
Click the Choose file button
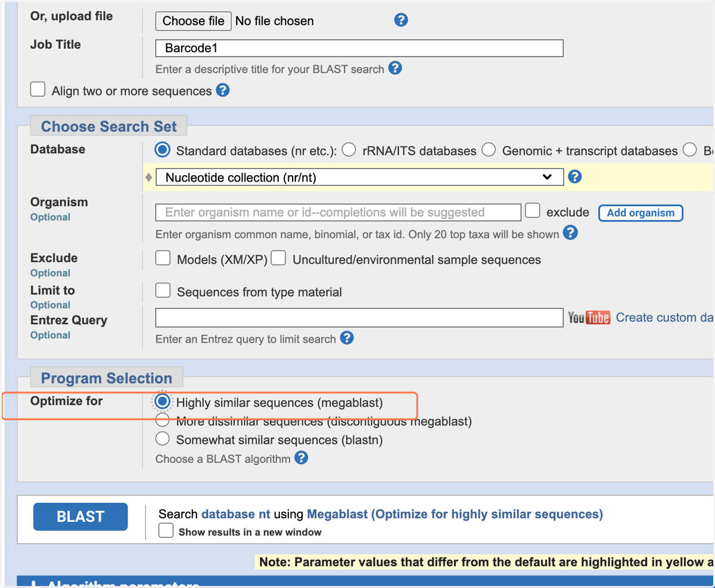click(193, 21)
